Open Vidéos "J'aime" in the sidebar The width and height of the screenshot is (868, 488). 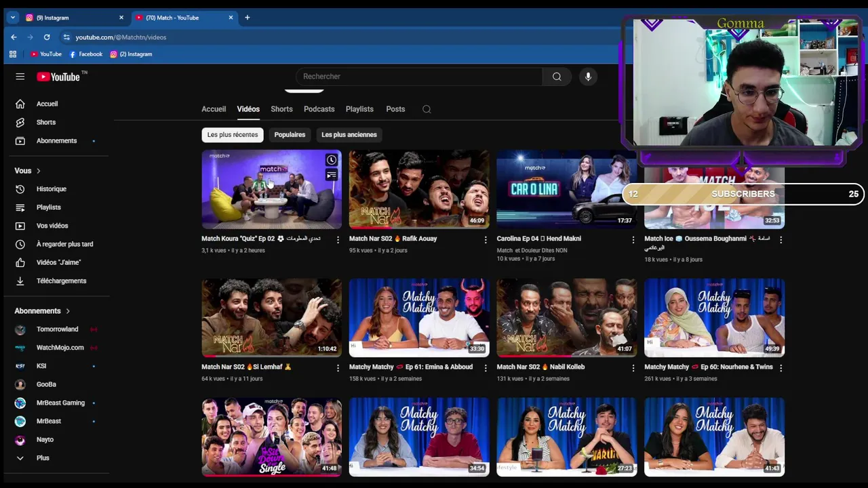[x=57, y=262]
